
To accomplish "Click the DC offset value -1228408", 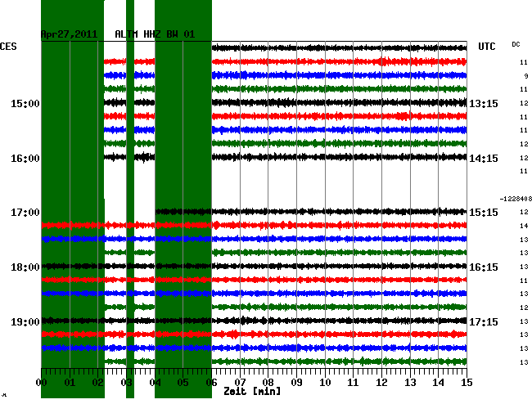I will pos(516,199).
